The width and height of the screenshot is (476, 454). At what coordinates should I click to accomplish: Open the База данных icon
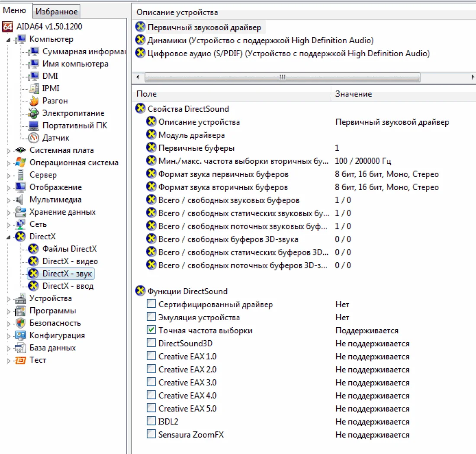21,348
